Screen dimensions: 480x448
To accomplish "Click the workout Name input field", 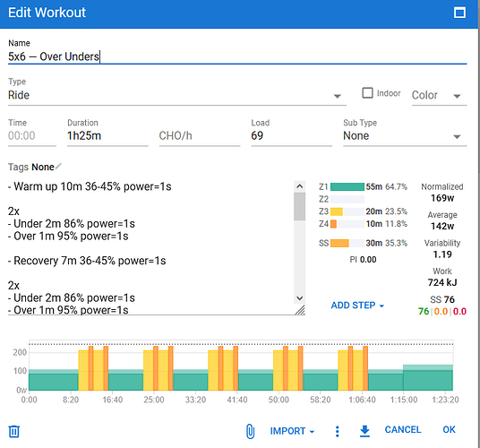I will point(237,56).
